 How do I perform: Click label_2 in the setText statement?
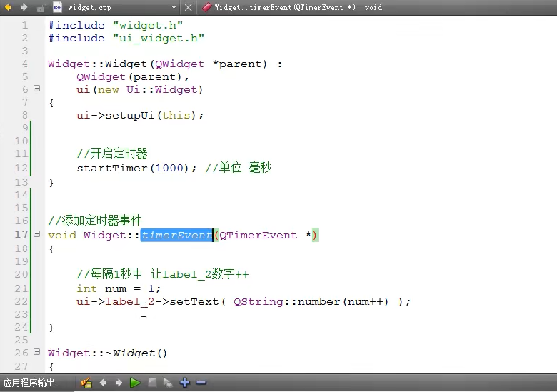(130, 302)
